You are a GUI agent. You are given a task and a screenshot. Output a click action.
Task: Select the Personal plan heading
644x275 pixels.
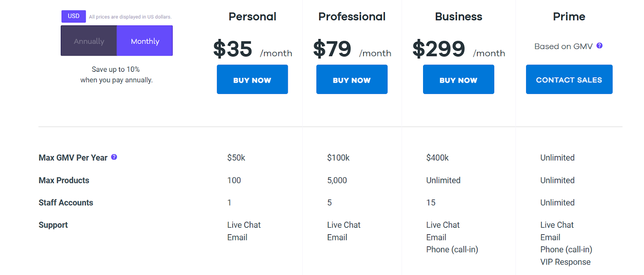click(x=252, y=17)
